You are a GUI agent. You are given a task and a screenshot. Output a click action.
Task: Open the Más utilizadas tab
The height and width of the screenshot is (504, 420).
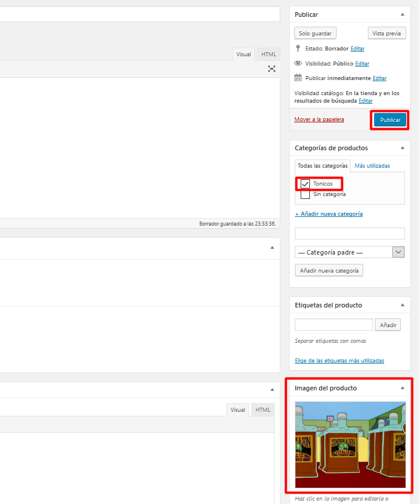click(x=372, y=166)
